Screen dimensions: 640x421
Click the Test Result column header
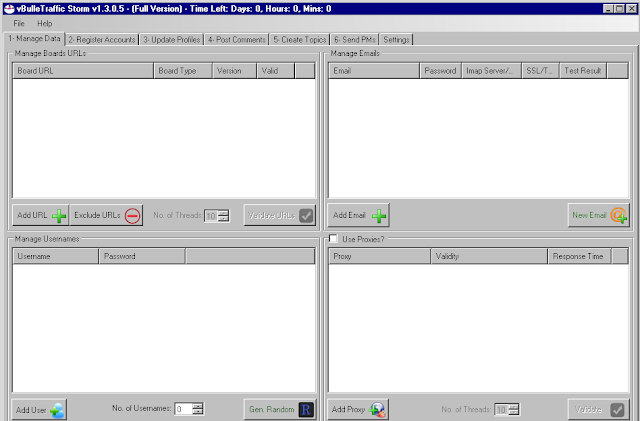pyautogui.click(x=583, y=71)
